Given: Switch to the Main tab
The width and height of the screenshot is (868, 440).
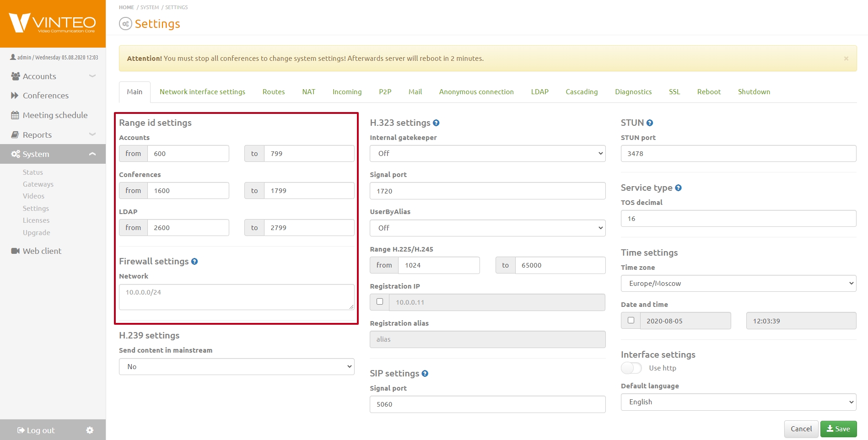Looking at the screenshot, I should tap(135, 92).
